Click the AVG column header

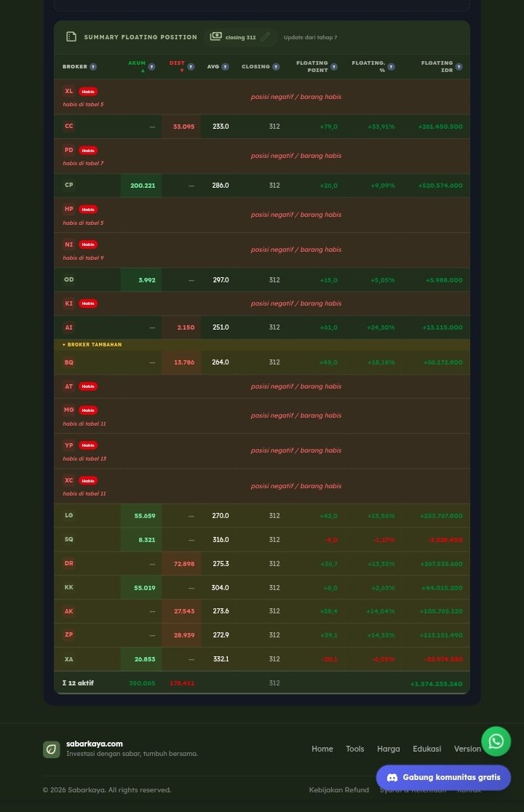pos(213,67)
